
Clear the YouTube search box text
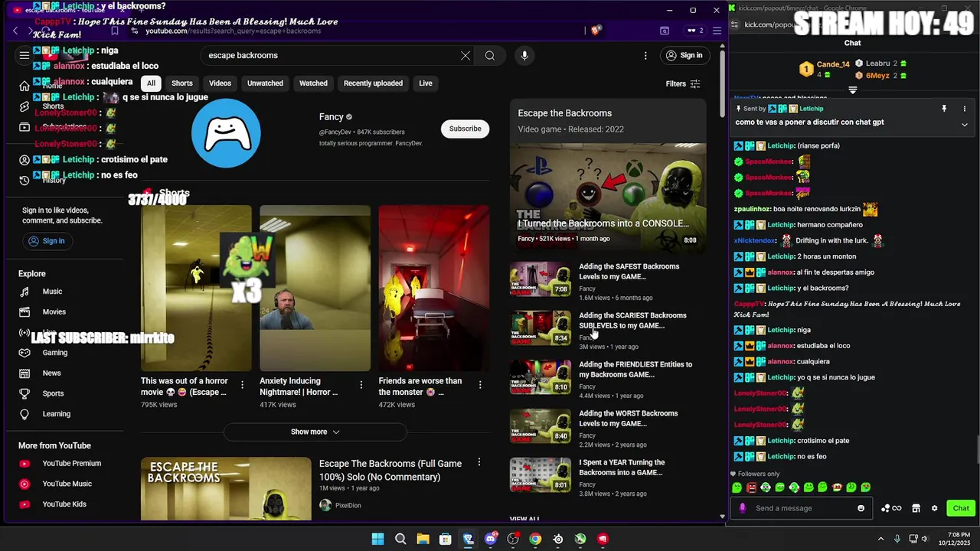(x=465, y=55)
